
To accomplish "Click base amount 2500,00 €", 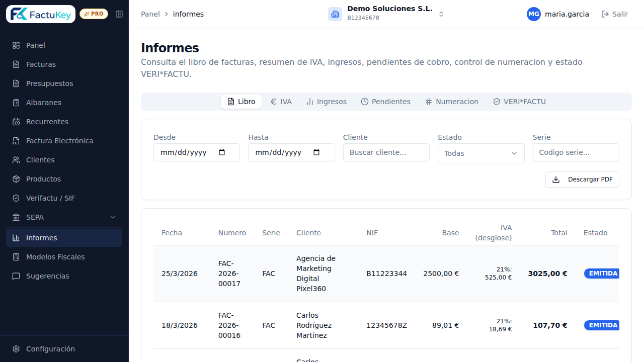I will [x=441, y=274].
